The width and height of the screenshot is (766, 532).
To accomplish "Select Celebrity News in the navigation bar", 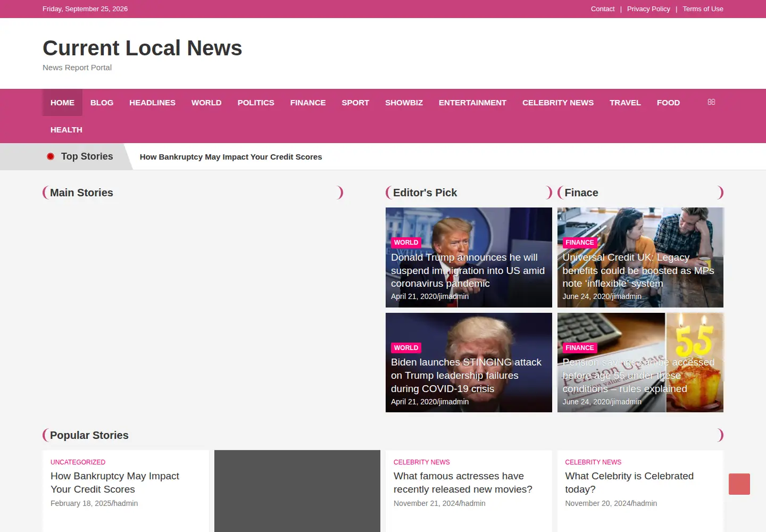I will [558, 103].
